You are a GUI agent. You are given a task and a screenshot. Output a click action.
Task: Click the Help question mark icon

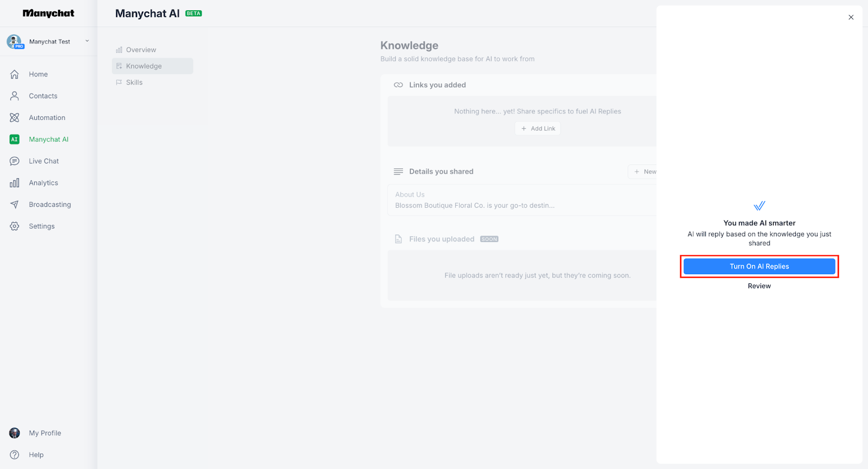[15, 455]
